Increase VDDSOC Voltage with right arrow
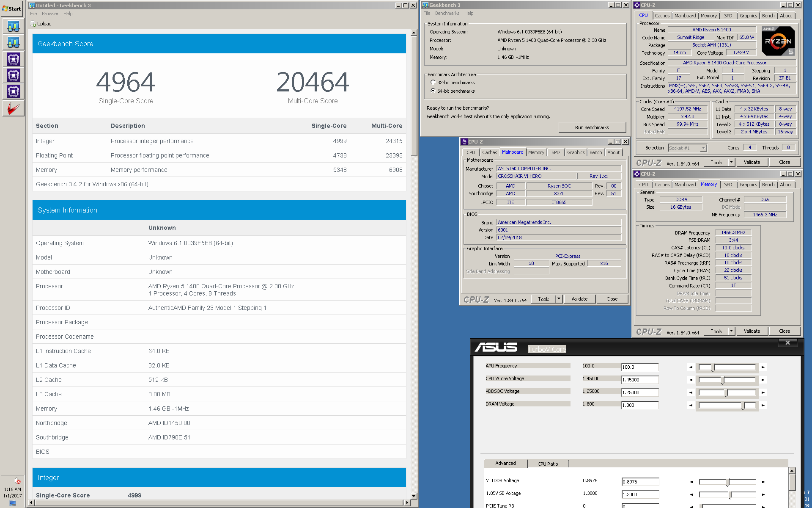 (763, 392)
